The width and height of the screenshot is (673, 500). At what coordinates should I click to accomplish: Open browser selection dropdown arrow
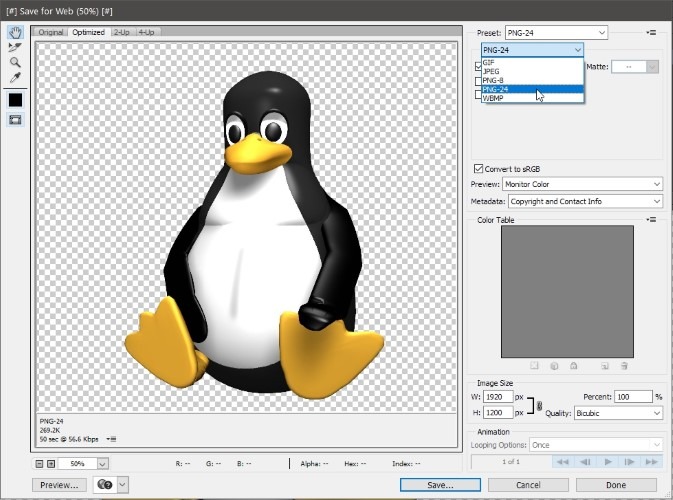coord(122,485)
